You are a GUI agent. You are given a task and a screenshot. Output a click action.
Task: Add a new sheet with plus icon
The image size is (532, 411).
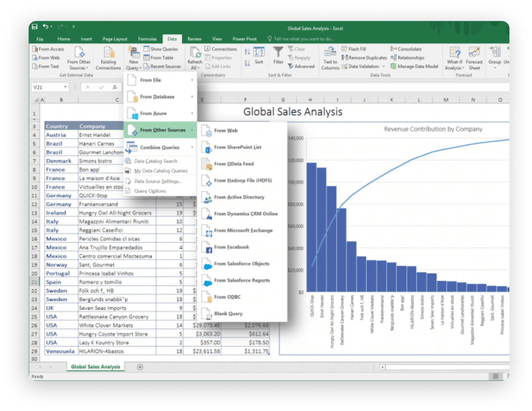[140, 367]
